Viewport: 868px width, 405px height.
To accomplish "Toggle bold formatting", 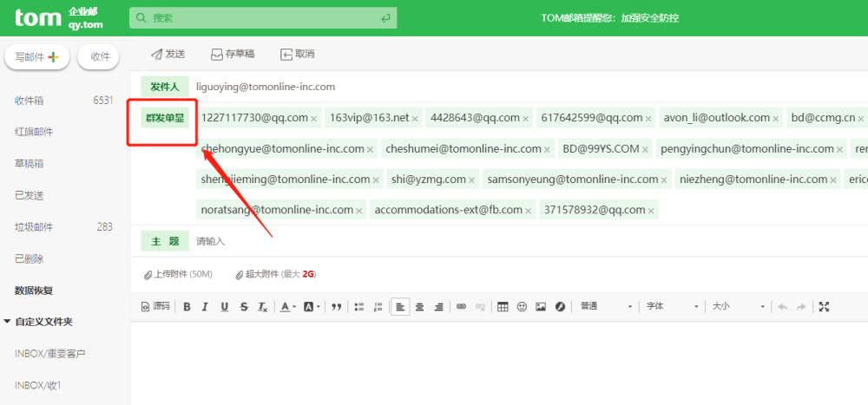I will click(187, 306).
